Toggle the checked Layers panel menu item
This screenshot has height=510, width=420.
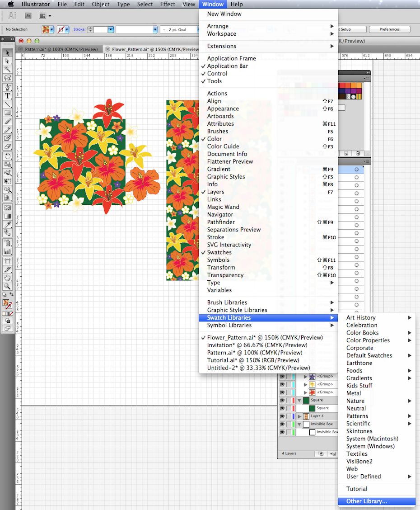[268, 192]
